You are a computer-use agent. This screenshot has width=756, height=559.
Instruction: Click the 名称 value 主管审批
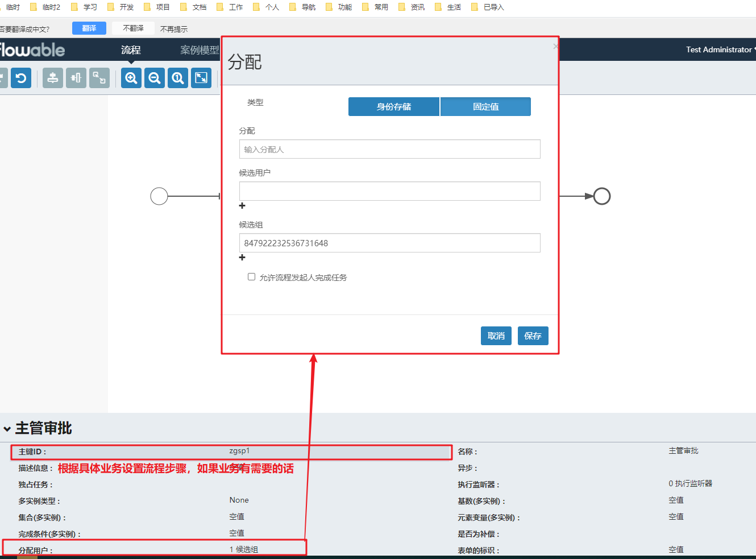coord(683,450)
